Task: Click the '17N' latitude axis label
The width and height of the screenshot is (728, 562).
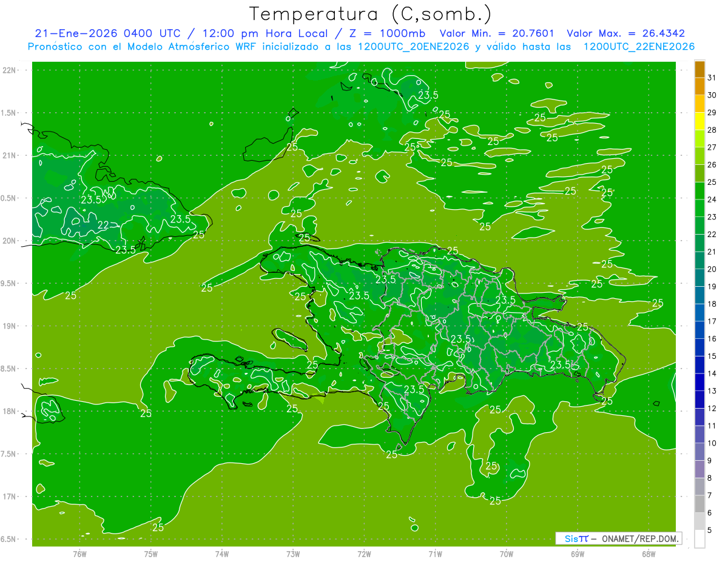Action: click(x=8, y=497)
